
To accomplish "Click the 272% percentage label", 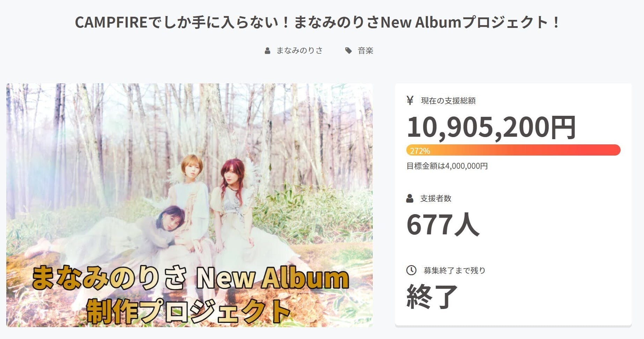I will (420, 151).
